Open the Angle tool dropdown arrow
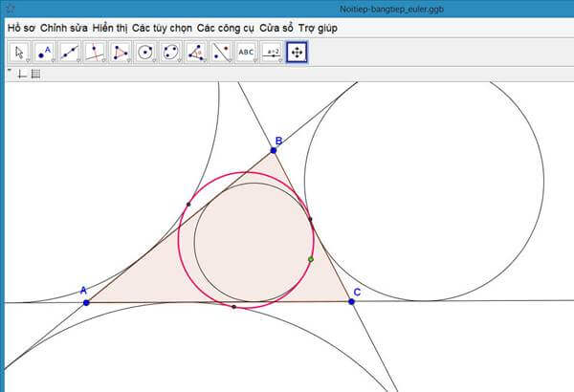This screenshot has width=574, height=392. tap(205, 61)
